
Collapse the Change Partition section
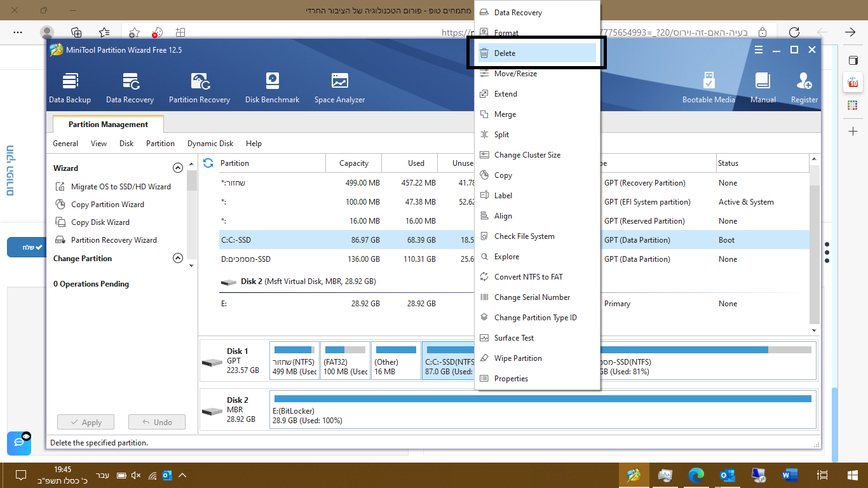pyautogui.click(x=178, y=259)
